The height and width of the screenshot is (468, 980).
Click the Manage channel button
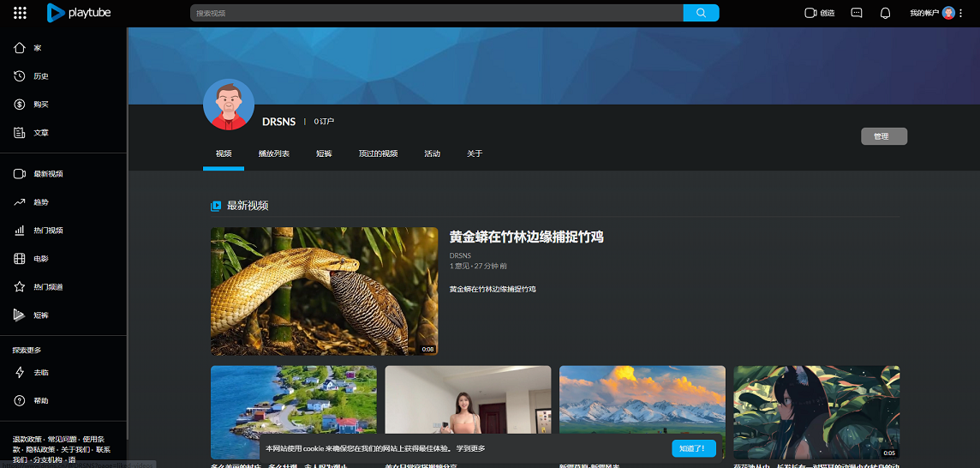(883, 136)
